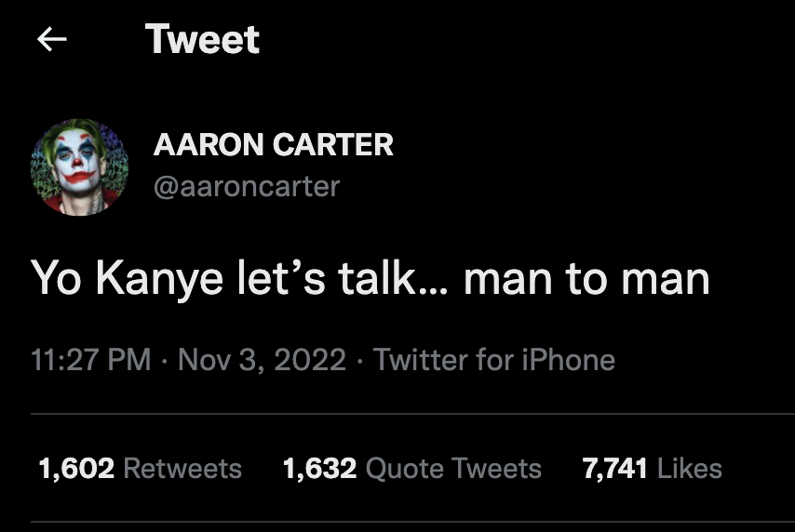Screen dimensions: 795x532
Task: Click the 1,632 quote count number
Action: coord(319,468)
